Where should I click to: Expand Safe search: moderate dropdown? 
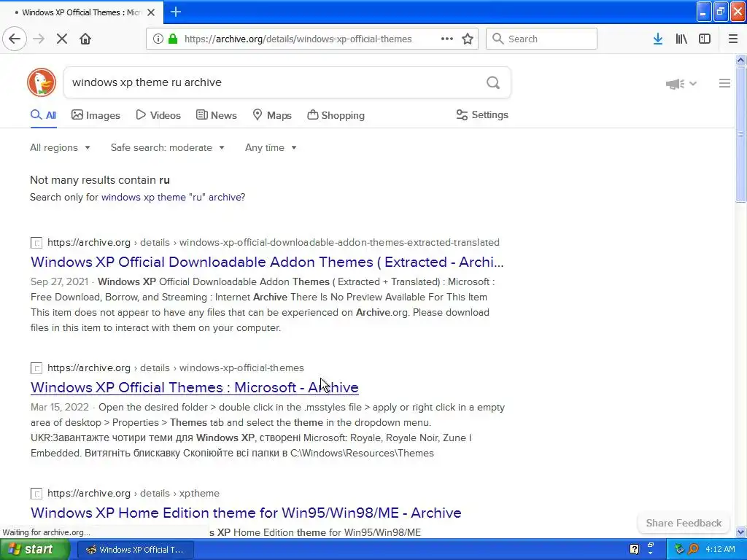pos(167,147)
